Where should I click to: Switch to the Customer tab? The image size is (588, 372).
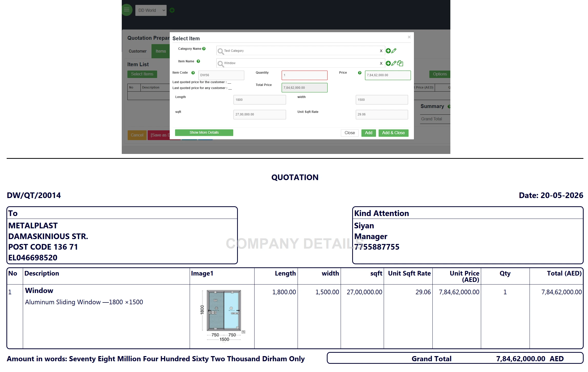click(x=138, y=51)
